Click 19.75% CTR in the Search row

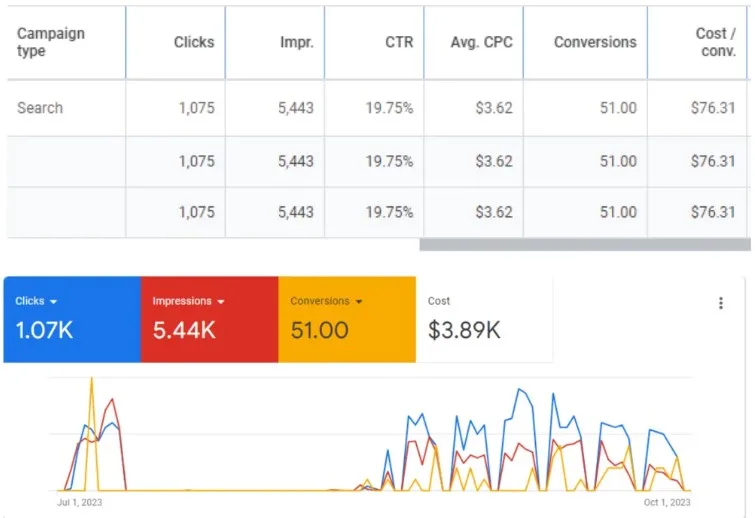[x=389, y=108]
